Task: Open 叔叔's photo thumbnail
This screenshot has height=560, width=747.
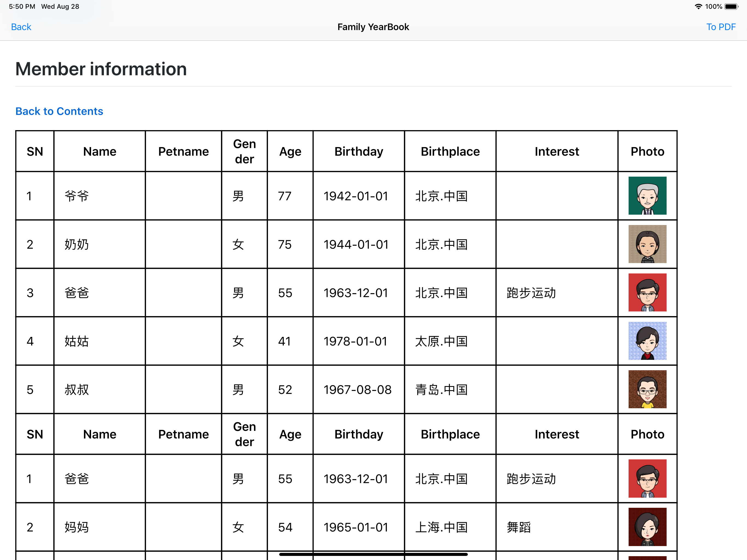Action: point(647,389)
